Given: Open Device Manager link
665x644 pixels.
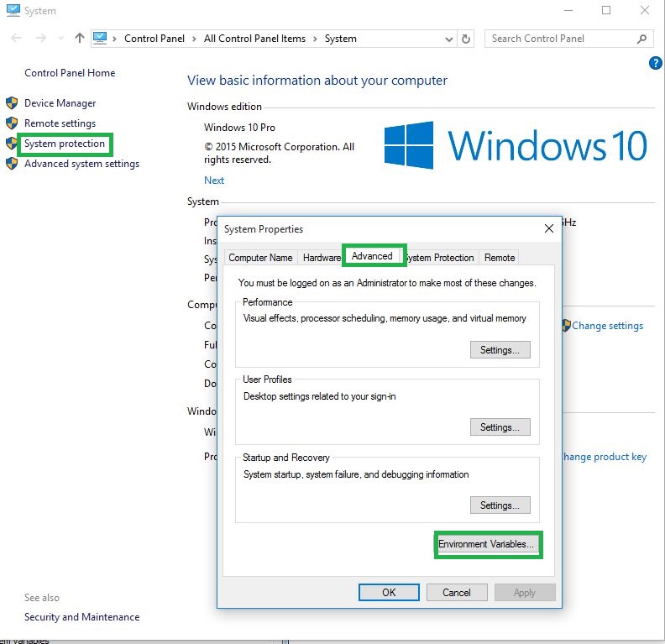Looking at the screenshot, I should 60,103.
